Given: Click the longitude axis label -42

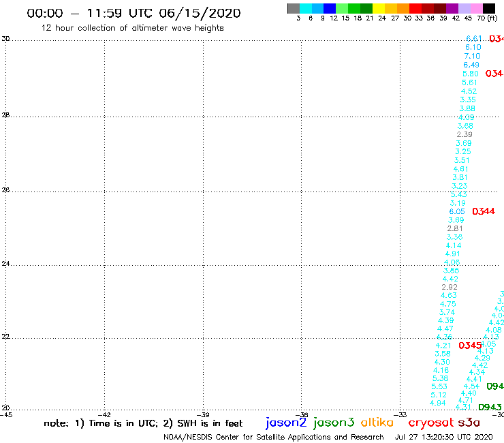Looking at the screenshot, I should (x=104, y=415).
